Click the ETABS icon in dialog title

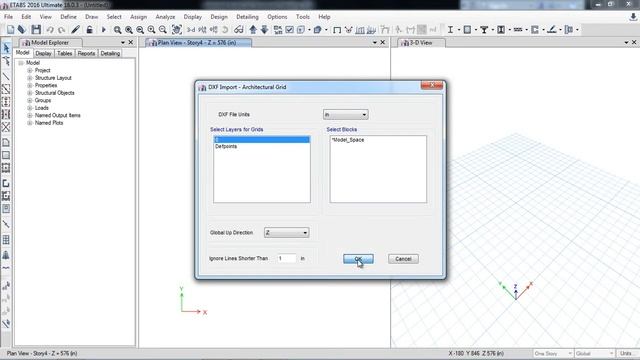(202, 87)
